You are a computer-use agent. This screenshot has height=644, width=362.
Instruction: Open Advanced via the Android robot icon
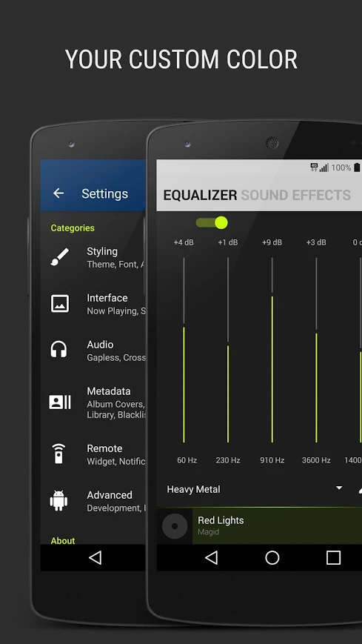point(58,501)
